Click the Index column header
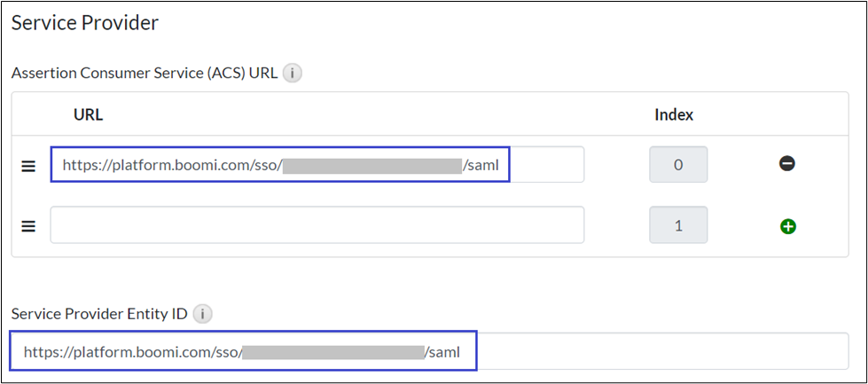Image resolution: width=868 pixels, height=384 pixels. (x=674, y=114)
